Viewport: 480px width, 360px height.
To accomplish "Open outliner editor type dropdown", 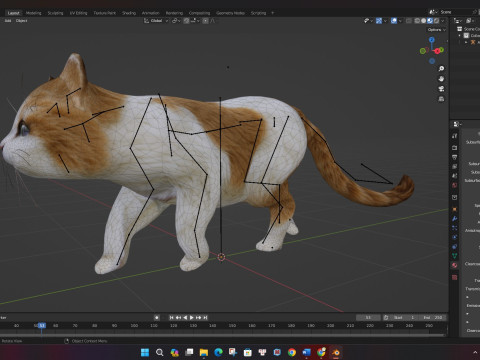I will tap(458, 21).
